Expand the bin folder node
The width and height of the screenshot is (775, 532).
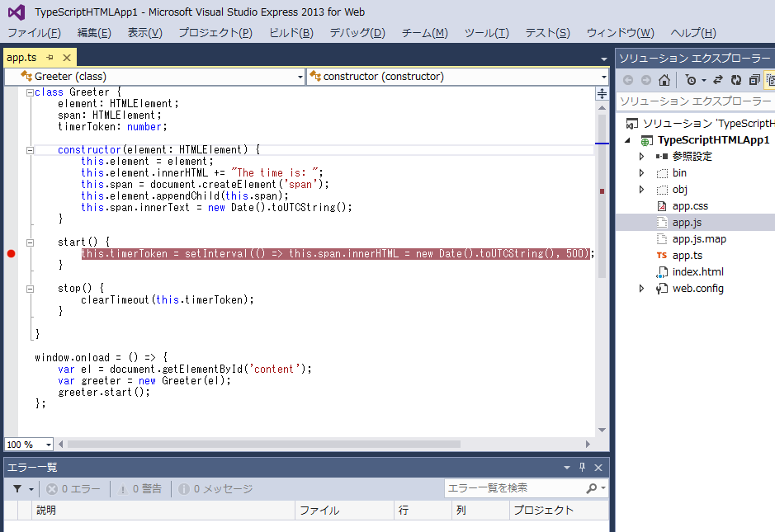click(x=641, y=173)
